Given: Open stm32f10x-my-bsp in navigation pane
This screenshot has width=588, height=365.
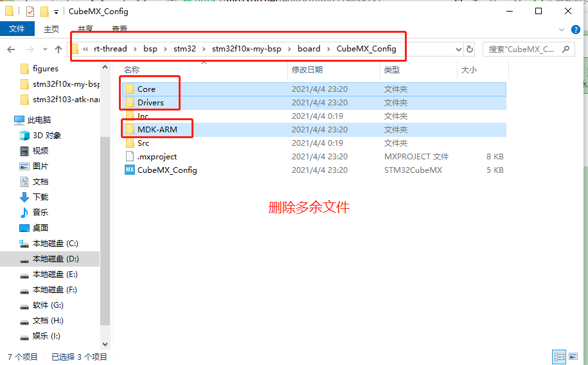Looking at the screenshot, I should (60, 84).
